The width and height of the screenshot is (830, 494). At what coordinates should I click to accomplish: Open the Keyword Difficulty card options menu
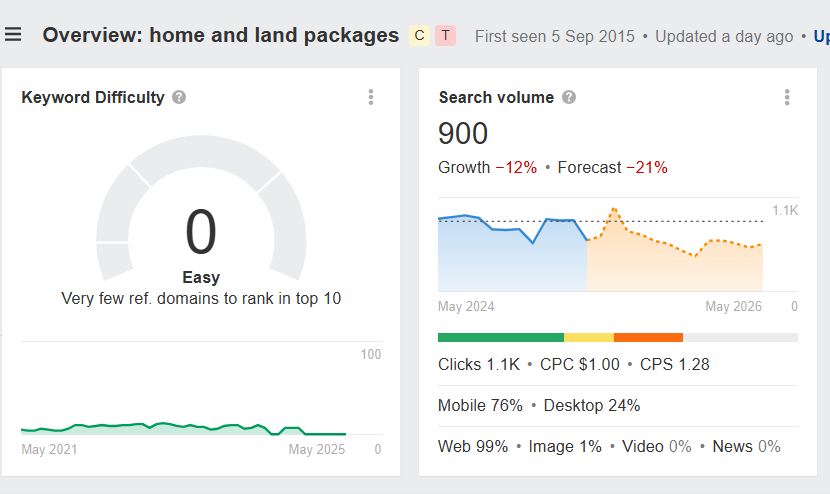tap(371, 97)
